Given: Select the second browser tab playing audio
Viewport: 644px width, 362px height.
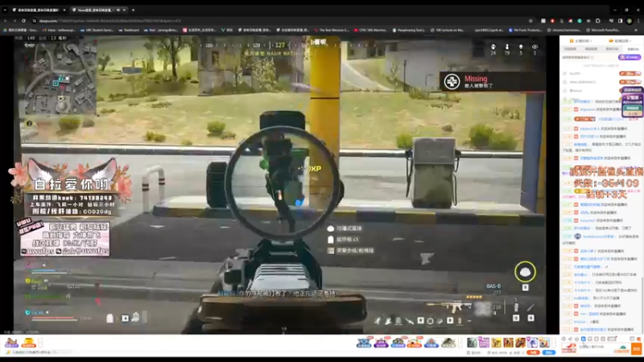Looking at the screenshot, I should [98, 10].
